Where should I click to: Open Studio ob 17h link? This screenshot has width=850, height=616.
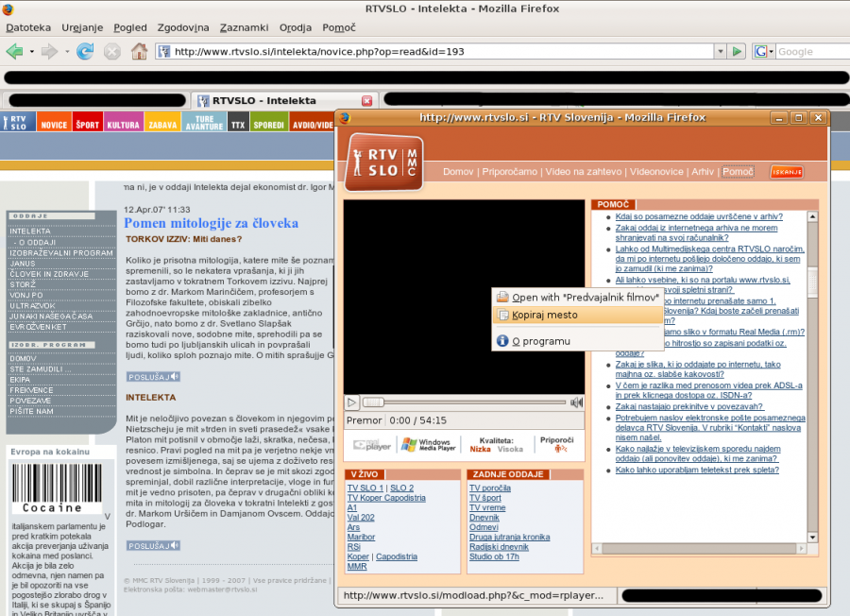pos(494,556)
